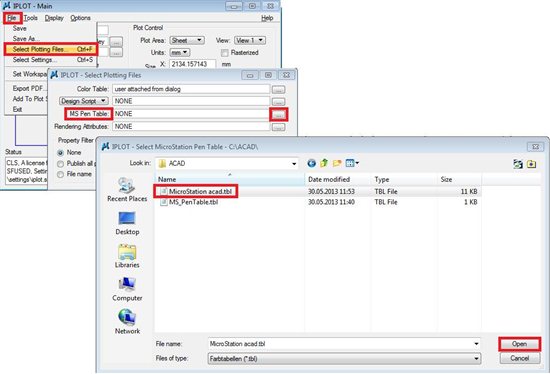Enable the Rasterized checkbox
550x374 pixels.
[x=225, y=53]
